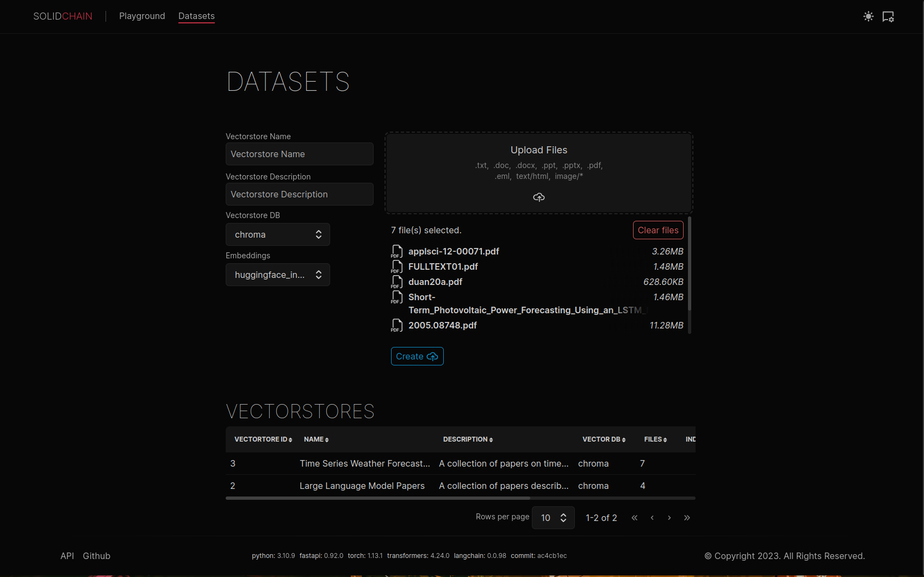Go to the first page of vectorstores
The height and width of the screenshot is (577, 924).
tap(635, 518)
